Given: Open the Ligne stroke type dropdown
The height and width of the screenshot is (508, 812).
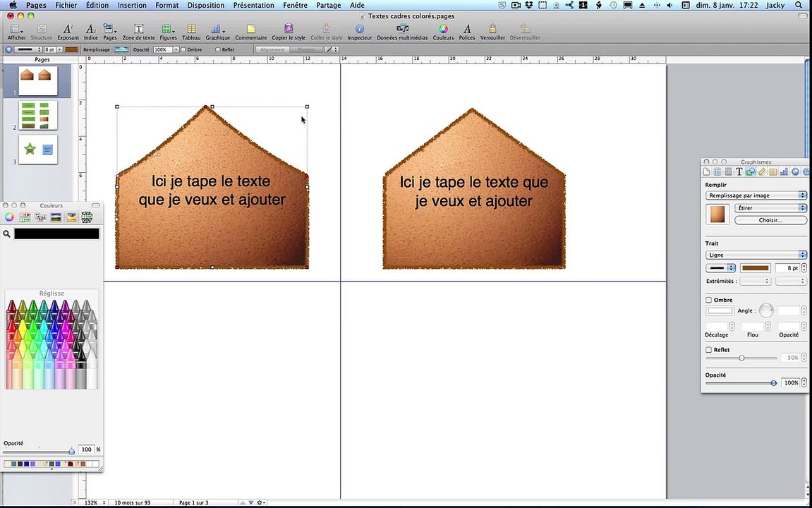Looking at the screenshot, I should tap(756, 255).
